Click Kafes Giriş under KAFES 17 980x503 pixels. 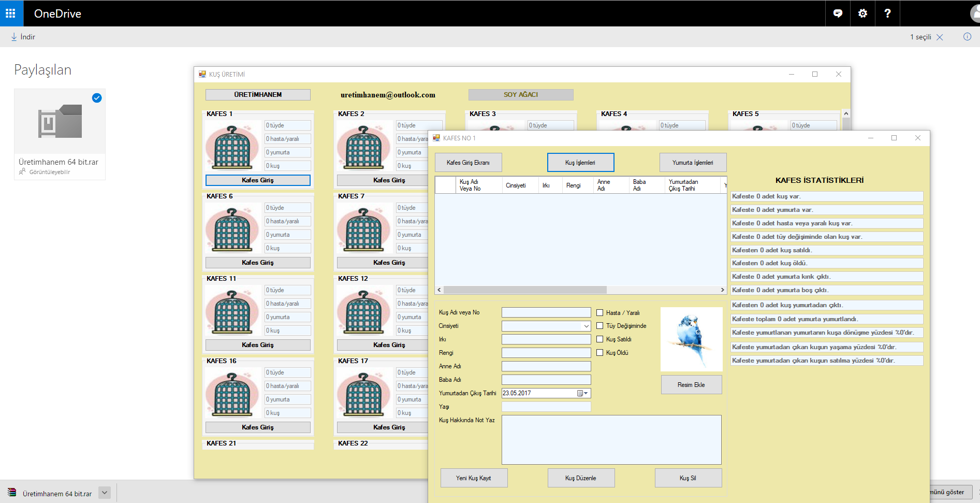[383, 427]
